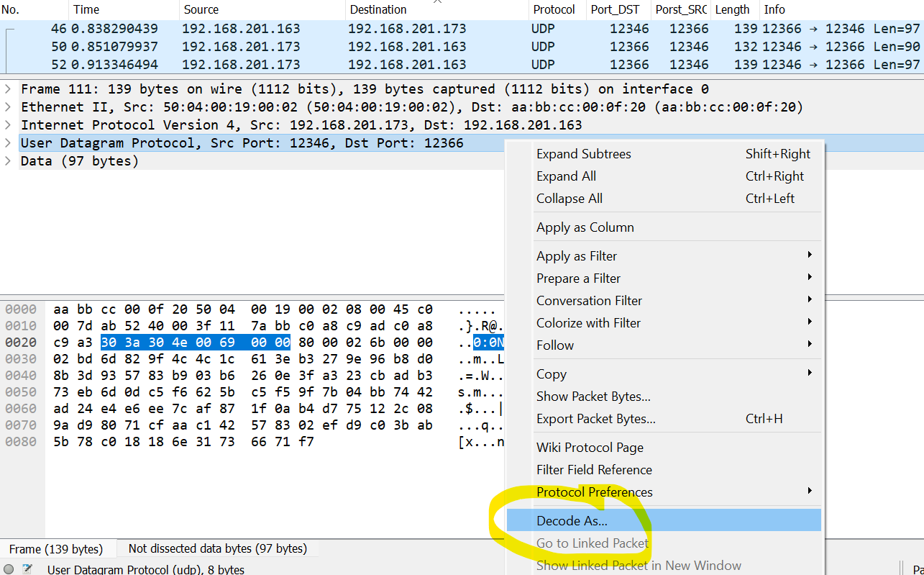Open Filter Field Reference
The image size is (924, 575).
(664, 470)
